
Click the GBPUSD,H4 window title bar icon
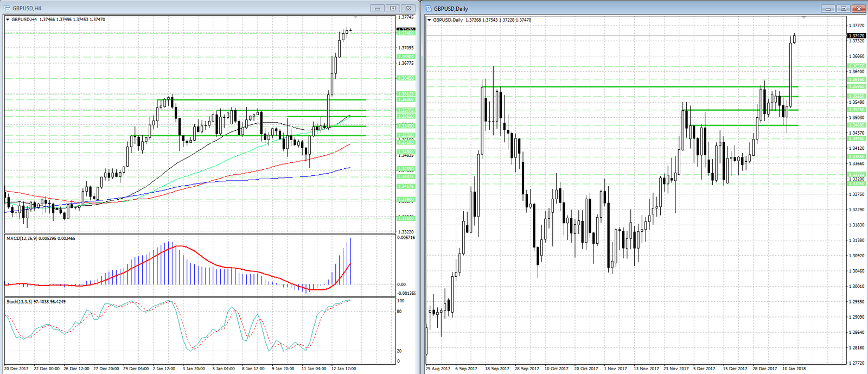pyautogui.click(x=7, y=8)
